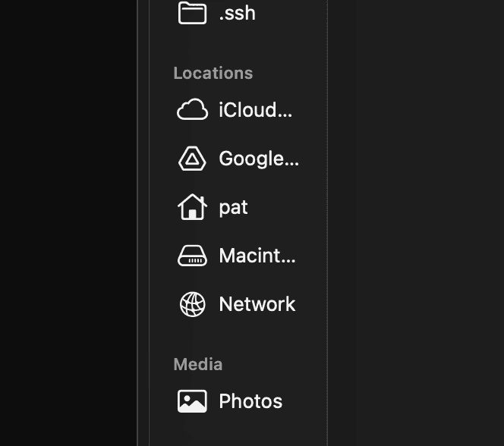This screenshot has height=446, width=504.
Task: Click the house icon beside pat
Action: click(192, 207)
